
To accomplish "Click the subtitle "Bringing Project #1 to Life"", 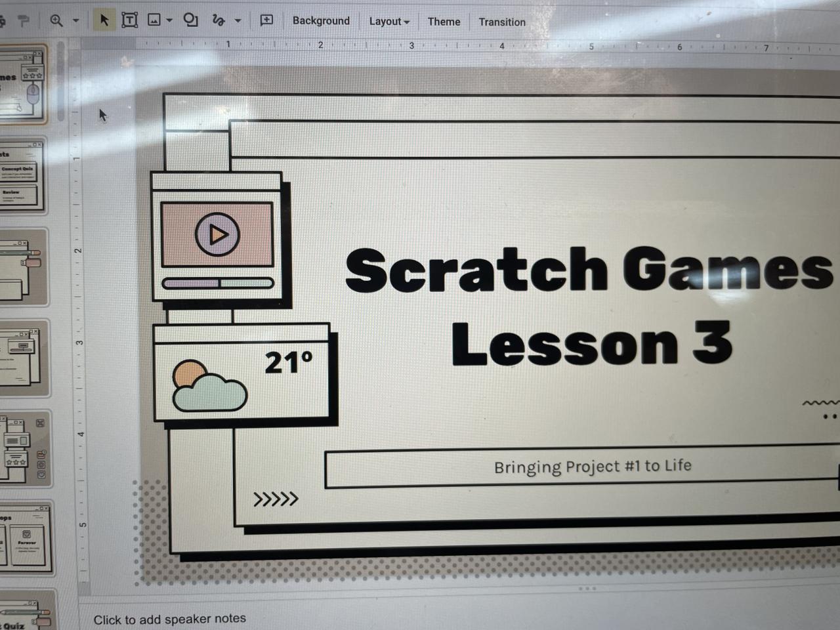I will point(593,467).
